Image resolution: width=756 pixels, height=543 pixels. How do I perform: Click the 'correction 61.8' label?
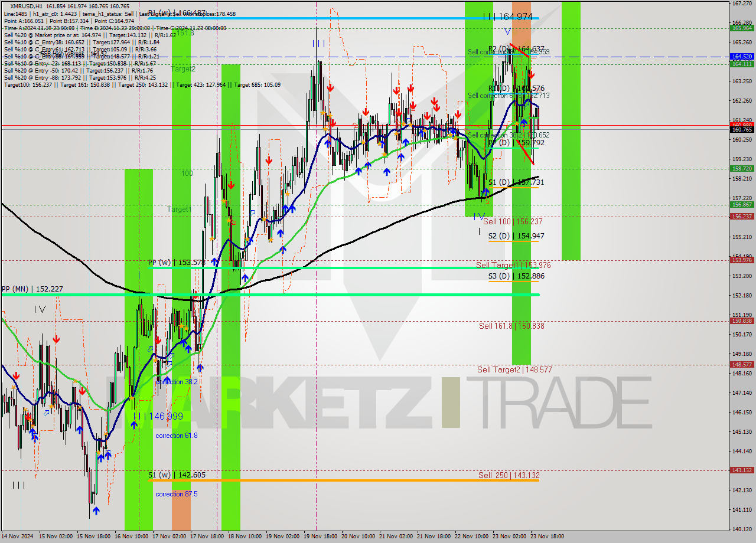tap(176, 436)
